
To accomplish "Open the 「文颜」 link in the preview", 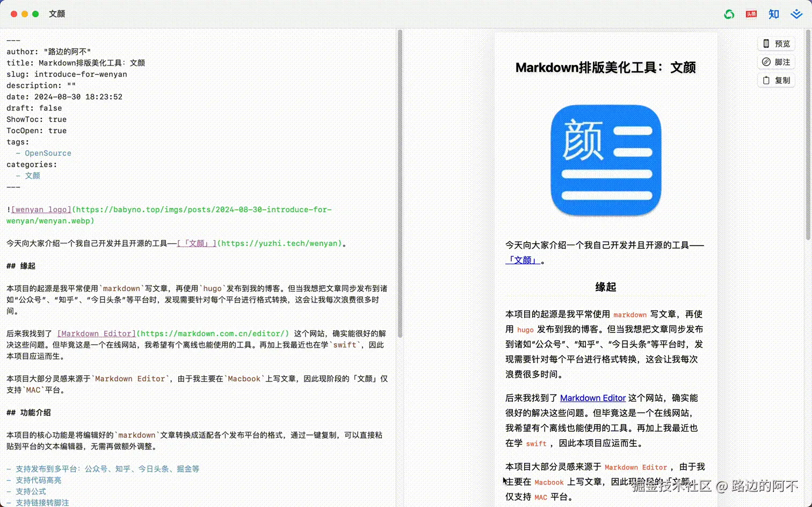I will 523,260.
